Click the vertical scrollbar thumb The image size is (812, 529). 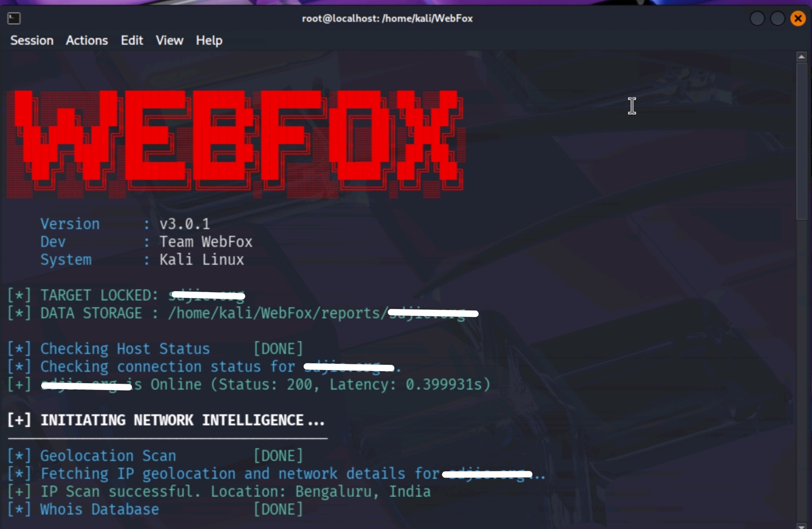pyautogui.click(x=801, y=140)
